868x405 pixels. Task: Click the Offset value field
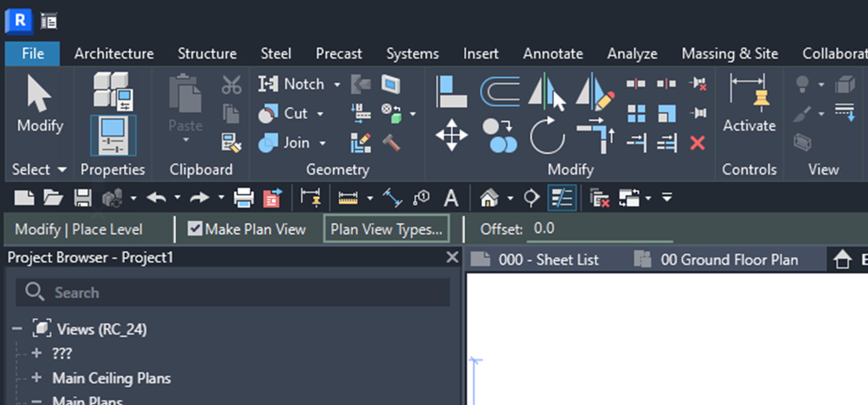pyautogui.click(x=600, y=229)
